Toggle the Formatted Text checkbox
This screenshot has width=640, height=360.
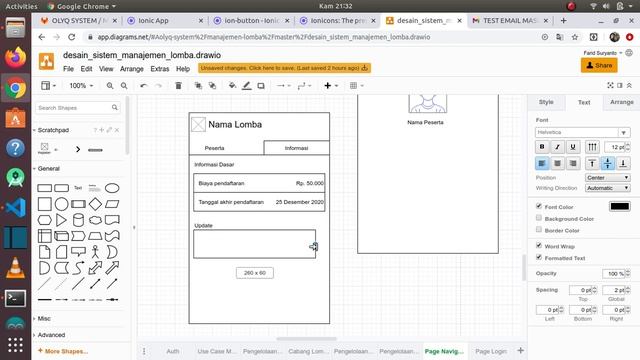(x=539, y=257)
